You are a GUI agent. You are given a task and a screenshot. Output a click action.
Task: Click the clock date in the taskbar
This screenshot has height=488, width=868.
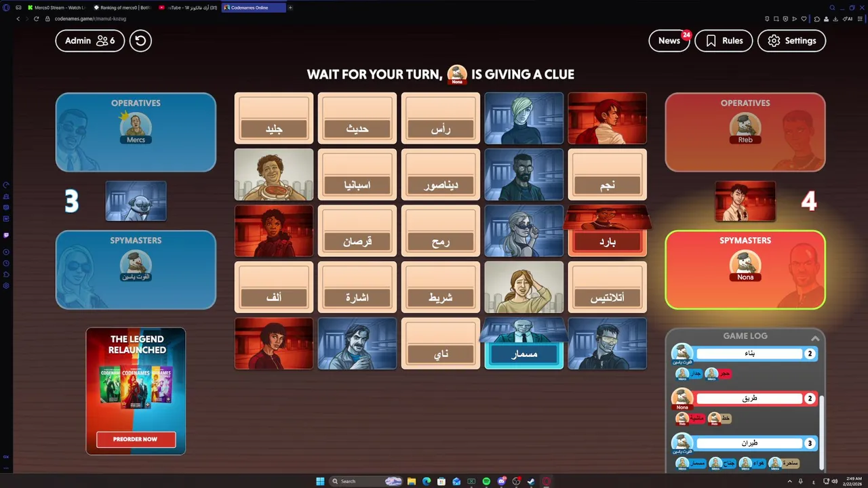tap(854, 481)
